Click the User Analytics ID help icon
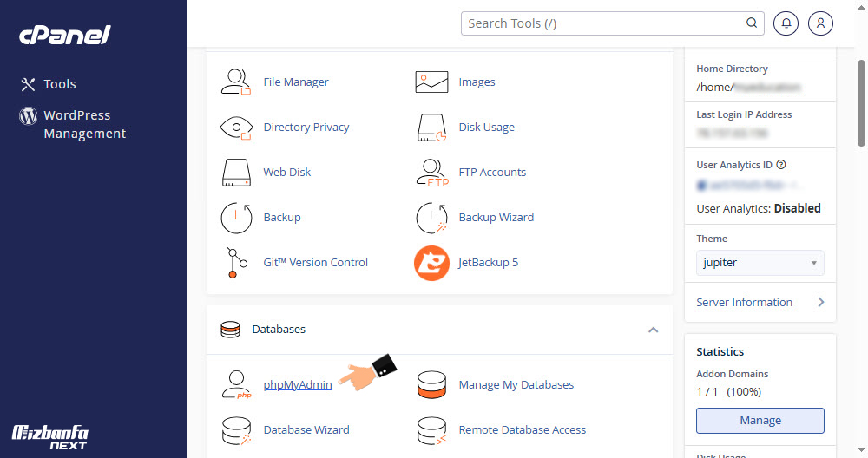This screenshot has height=458, width=868. (781, 165)
